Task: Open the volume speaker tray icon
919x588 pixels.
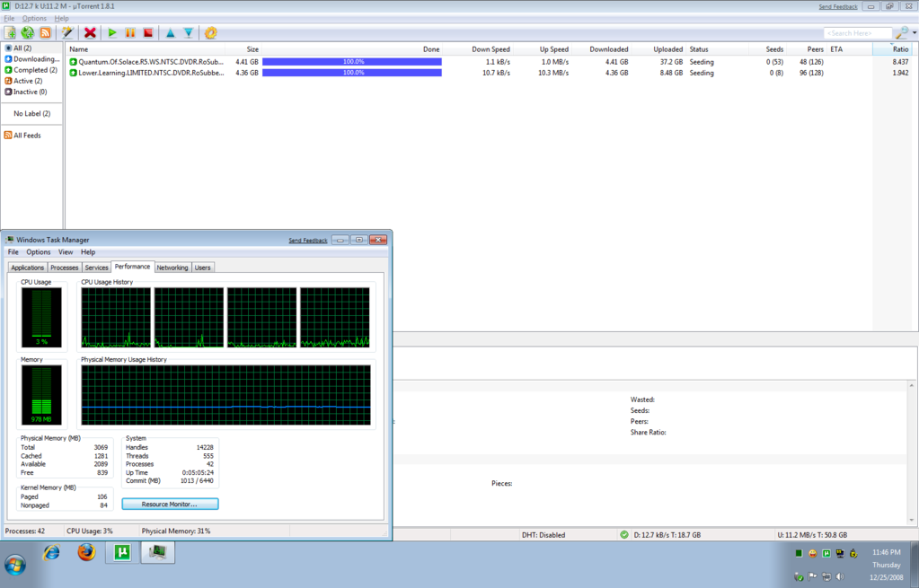Action: point(841,577)
